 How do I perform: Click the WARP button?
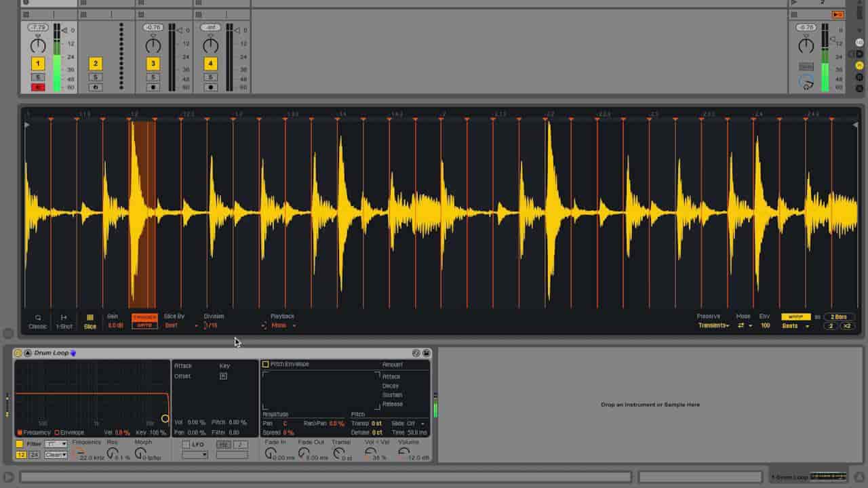(x=795, y=317)
